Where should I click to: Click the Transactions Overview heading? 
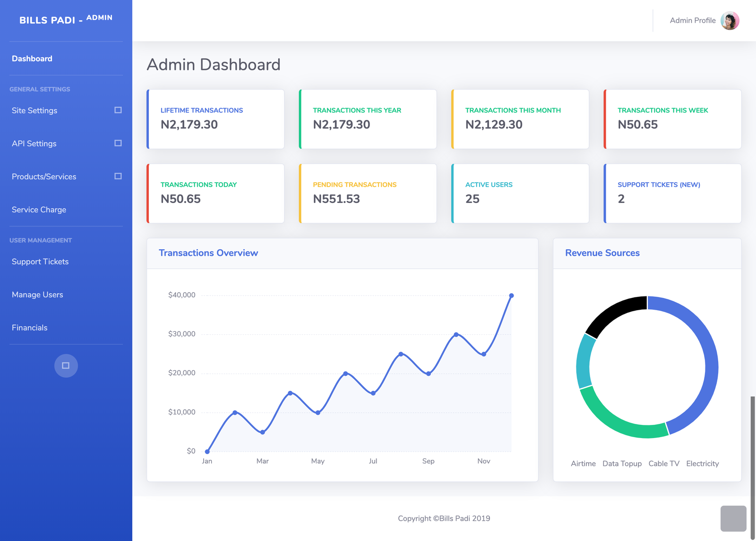pos(208,253)
